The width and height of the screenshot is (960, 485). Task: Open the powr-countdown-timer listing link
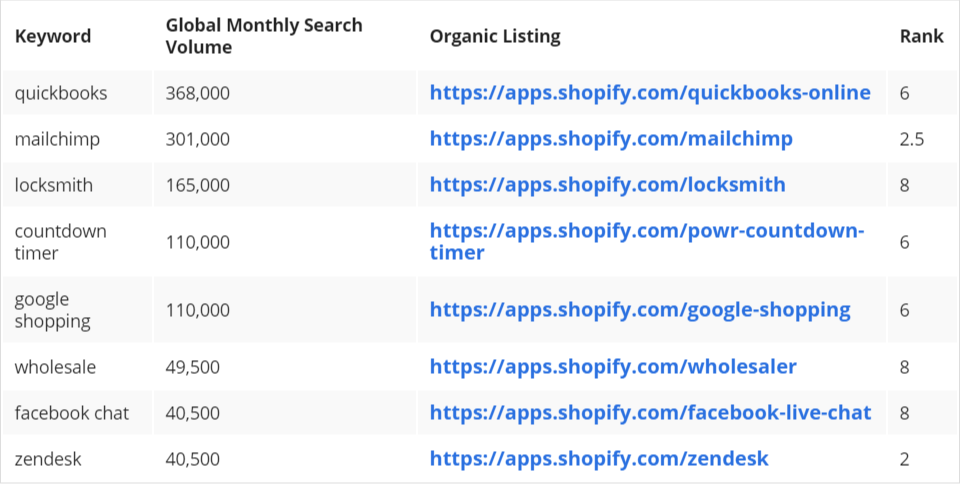coord(647,232)
